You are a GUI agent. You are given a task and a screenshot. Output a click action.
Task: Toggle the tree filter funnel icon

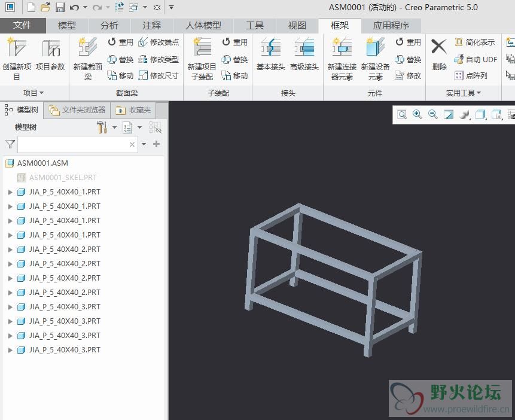(10, 144)
